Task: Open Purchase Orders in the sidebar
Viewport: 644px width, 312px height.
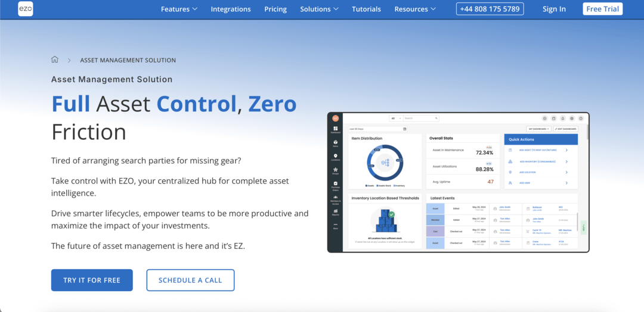Action: [x=336, y=185]
